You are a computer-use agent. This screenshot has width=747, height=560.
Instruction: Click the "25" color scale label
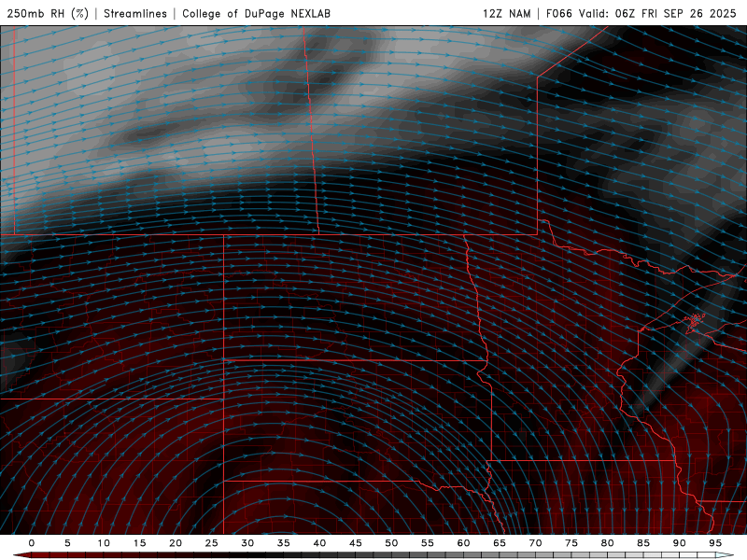(x=212, y=543)
